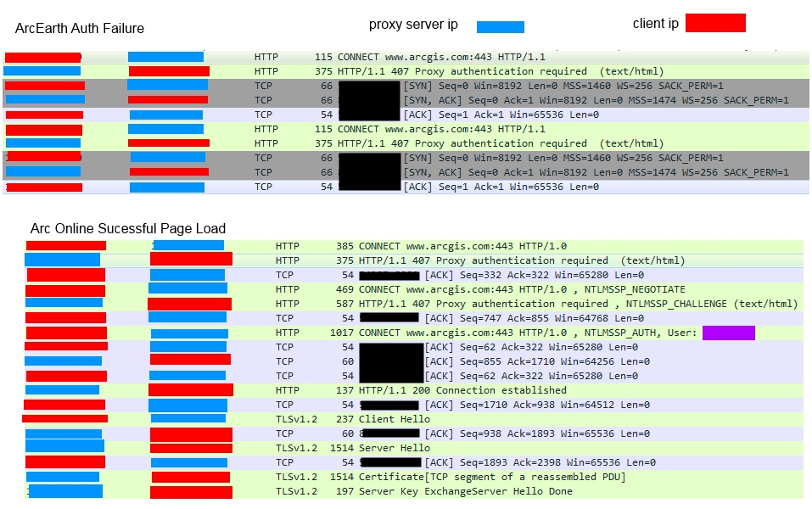Select 'Server Key ExchangeServer Hello Done' info
This screenshot has height=509, width=812.
pyautogui.click(x=466, y=491)
